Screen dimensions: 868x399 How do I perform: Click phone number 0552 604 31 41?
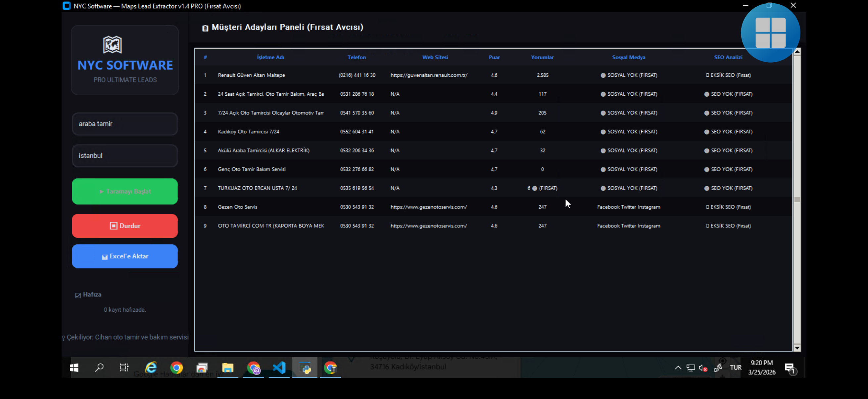pyautogui.click(x=357, y=132)
